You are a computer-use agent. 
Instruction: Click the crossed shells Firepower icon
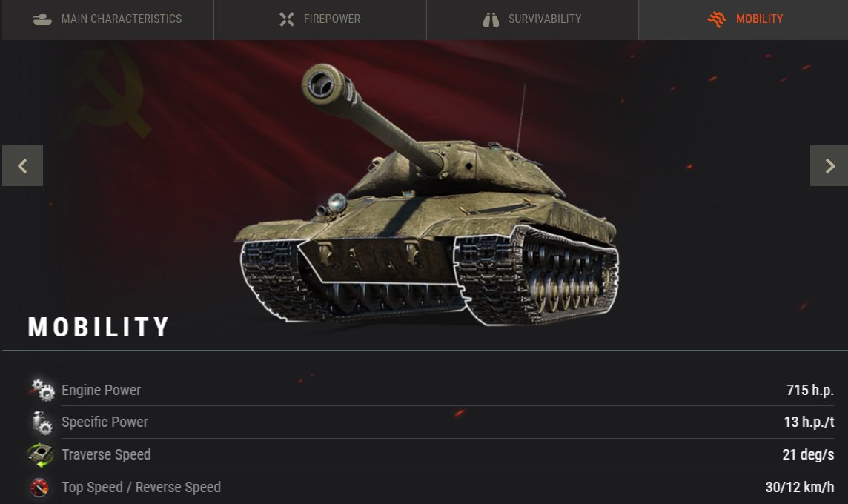tap(287, 19)
